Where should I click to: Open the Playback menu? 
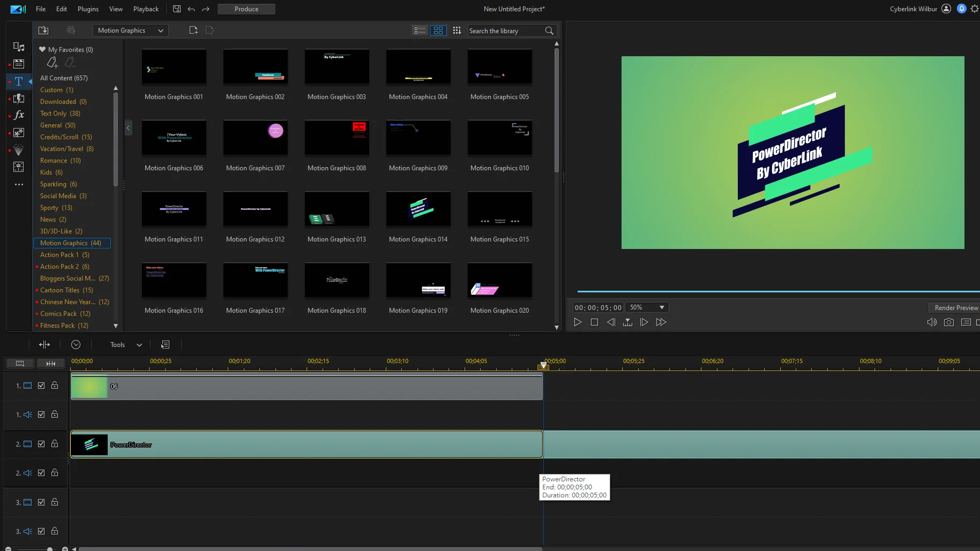145,9
